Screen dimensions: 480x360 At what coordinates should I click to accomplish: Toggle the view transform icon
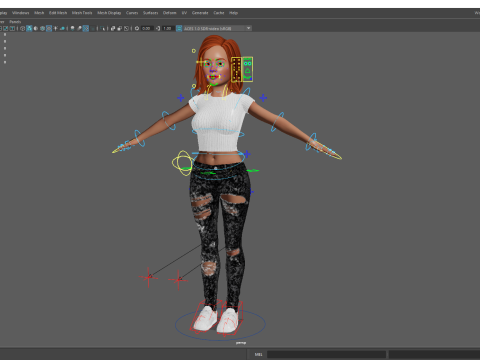(x=179, y=28)
